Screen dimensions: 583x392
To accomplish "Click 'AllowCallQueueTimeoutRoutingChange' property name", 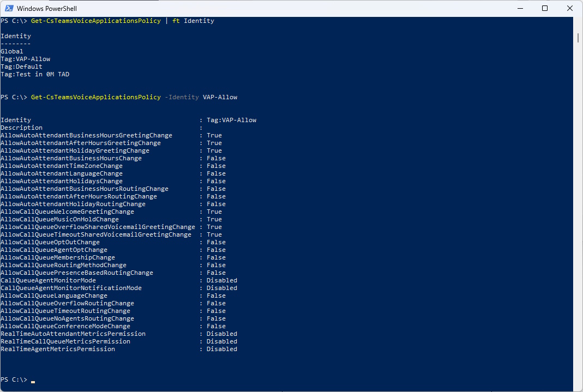I will 65,311.
